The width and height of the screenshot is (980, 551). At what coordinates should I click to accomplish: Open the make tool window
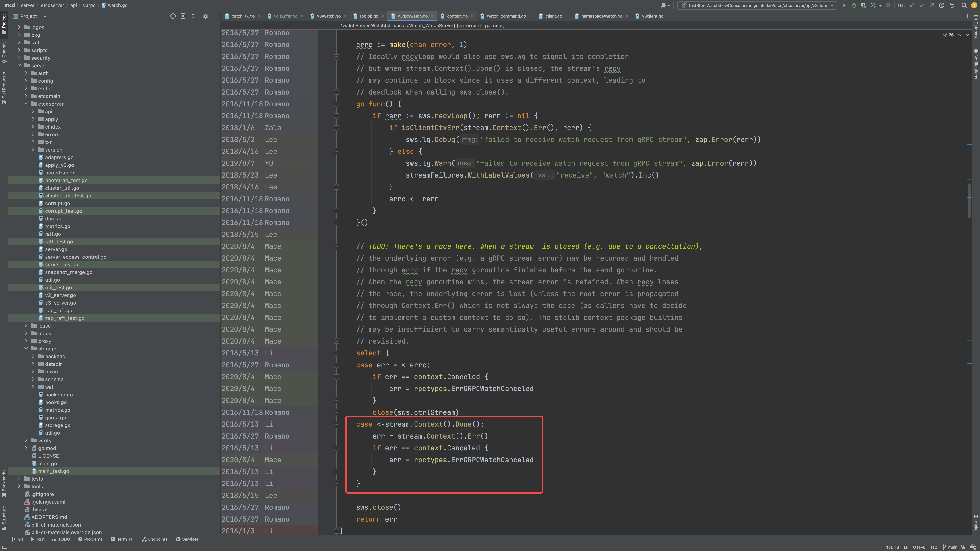pos(976,523)
